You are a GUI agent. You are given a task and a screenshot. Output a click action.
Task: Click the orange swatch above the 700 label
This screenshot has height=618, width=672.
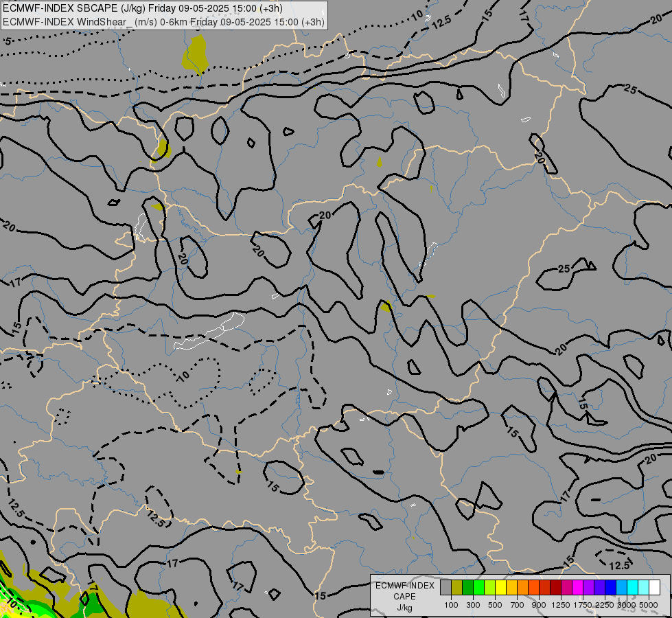click(x=523, y=587)
